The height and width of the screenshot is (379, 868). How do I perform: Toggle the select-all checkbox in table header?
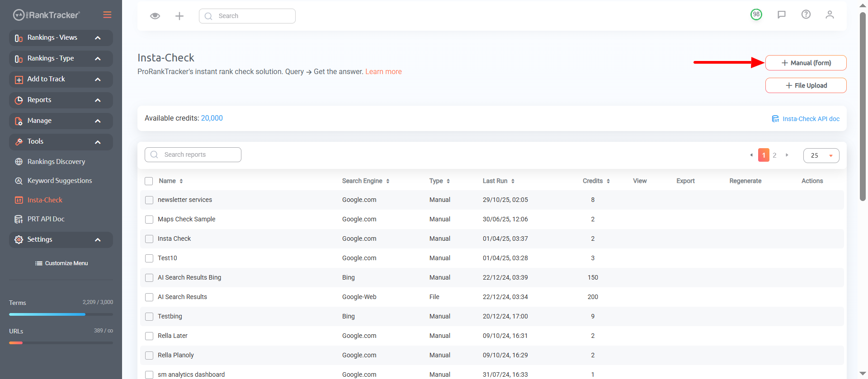click(149, 181)
